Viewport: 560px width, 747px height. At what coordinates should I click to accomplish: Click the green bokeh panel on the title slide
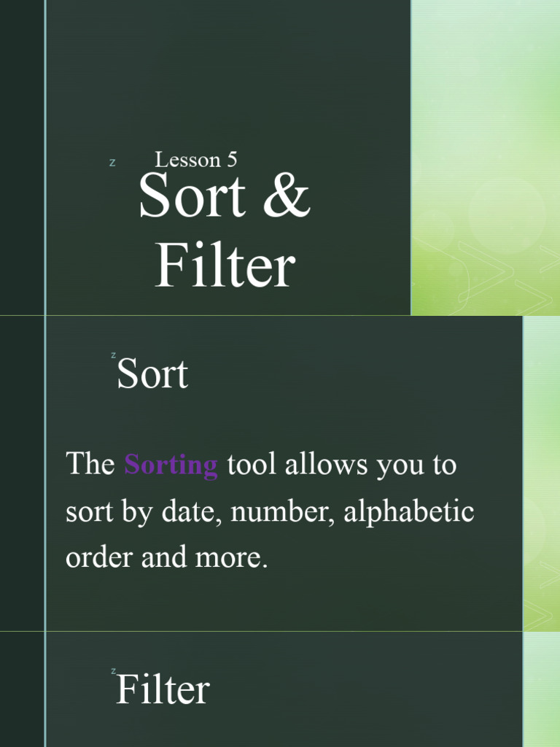(486, 158)
